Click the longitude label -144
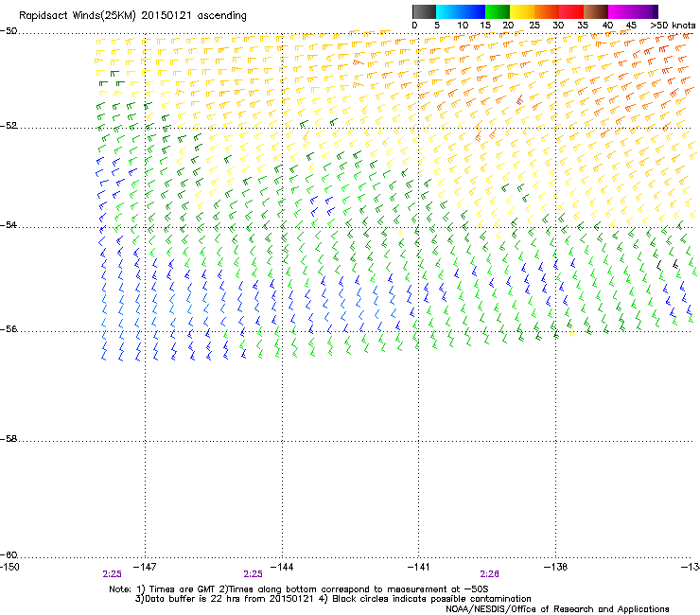Screen dimensions: 700x615 coord(282,567)
